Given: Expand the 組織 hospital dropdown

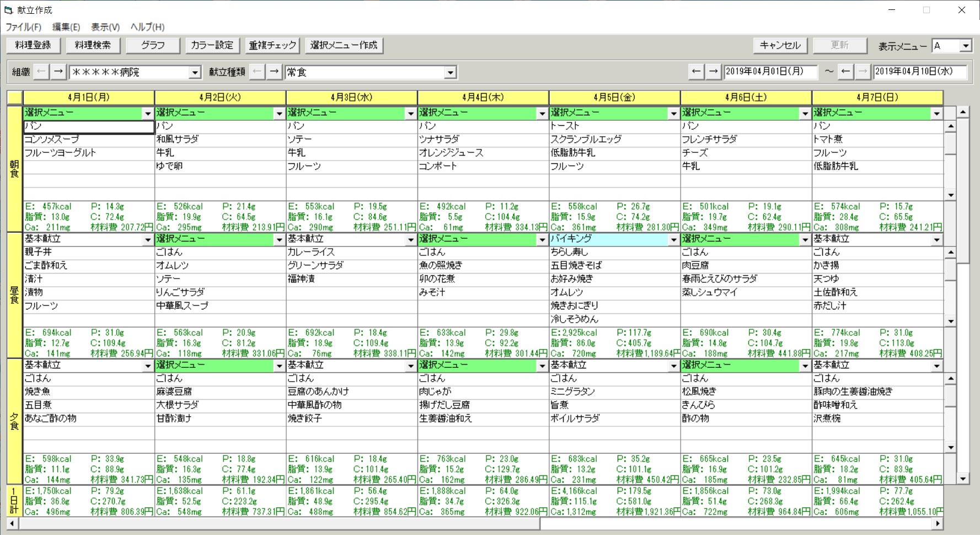Looking at the screenshot, I should point(195,72).
